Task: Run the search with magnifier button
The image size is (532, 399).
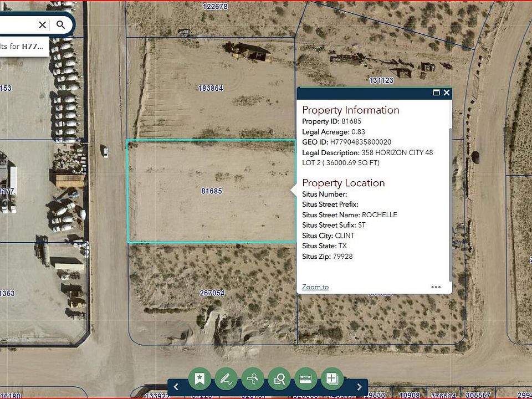Action: click(61, 25)
